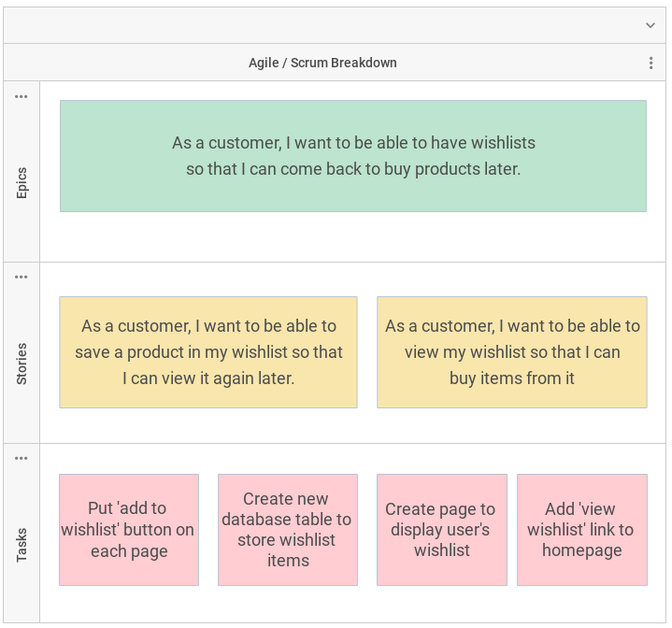Select the 'save a product in my wishlist' story
This screenshot has width=672, height=628.
(x=208, y=352)
